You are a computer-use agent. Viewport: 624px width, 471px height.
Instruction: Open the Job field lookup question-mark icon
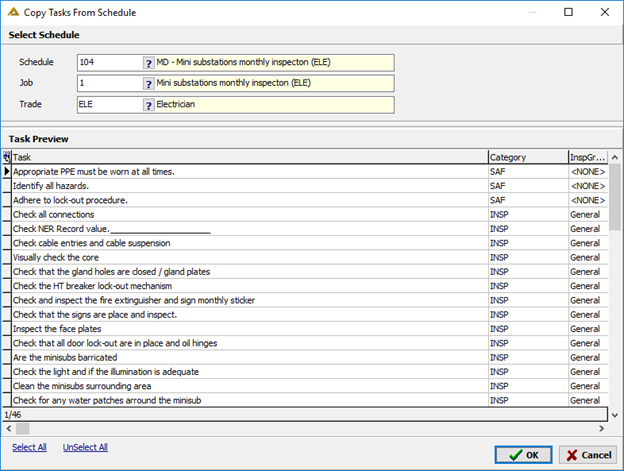tap(148, 84)
